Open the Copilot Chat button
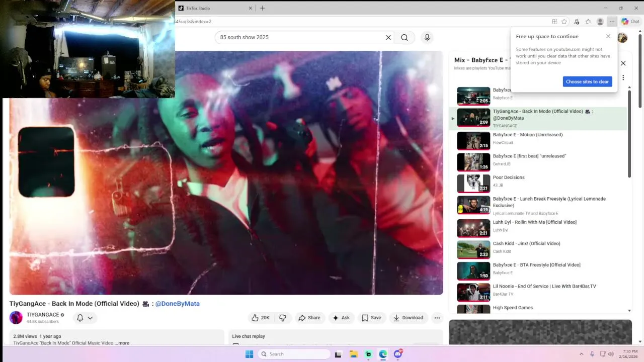Screen dimensions: 644x362 pos(630,22)
